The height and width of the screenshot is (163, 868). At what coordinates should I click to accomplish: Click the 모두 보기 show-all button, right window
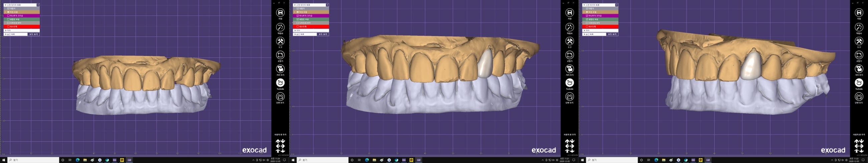(x=612, y=34)
